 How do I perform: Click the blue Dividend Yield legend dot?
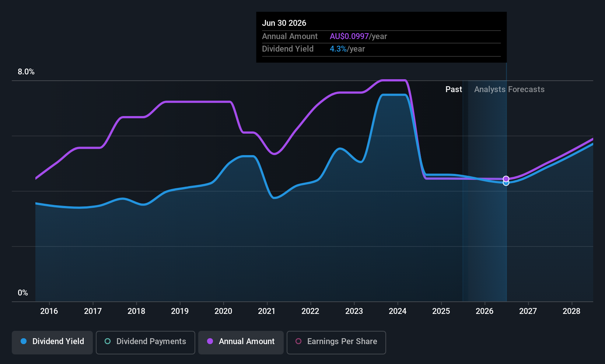point(24,341)
